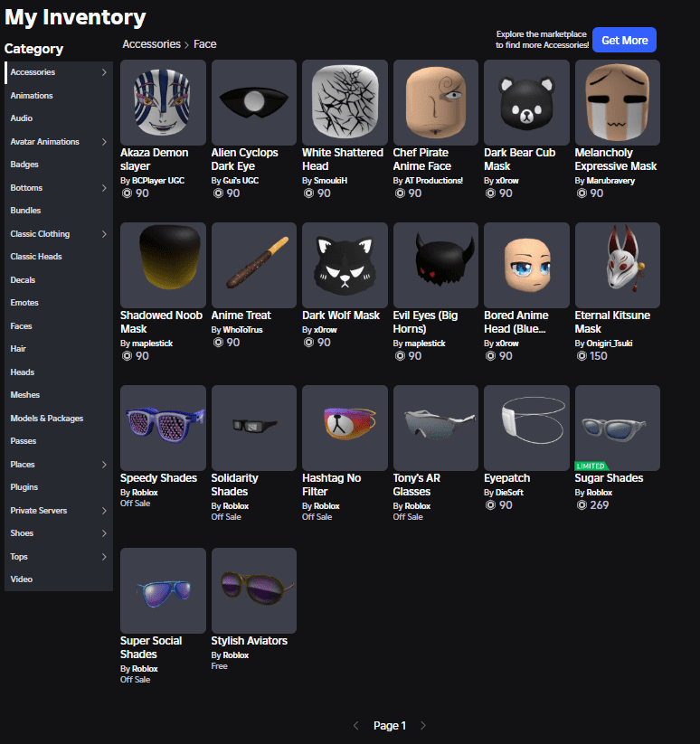This screenshot has width=700, height=744.
Task: Visit creator x0row link under Dark Wolf Mask
Action: click(326, 344)
